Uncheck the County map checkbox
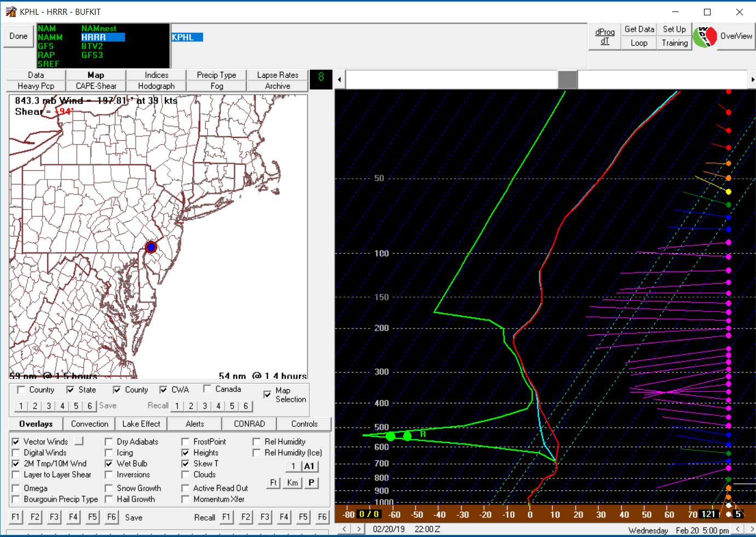The image size is (756, 537). (x=117, y=390)
